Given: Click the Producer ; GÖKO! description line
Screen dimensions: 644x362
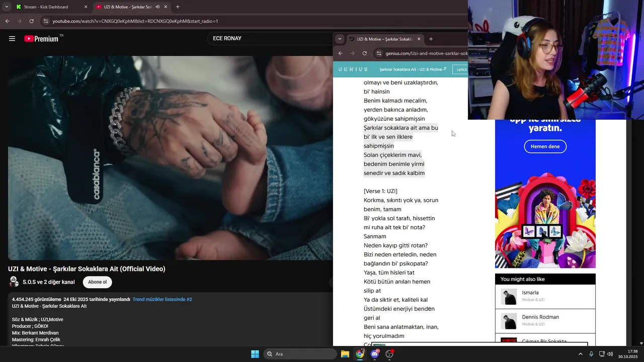Looking at the screenshot, I should click(x=30, y=326).
